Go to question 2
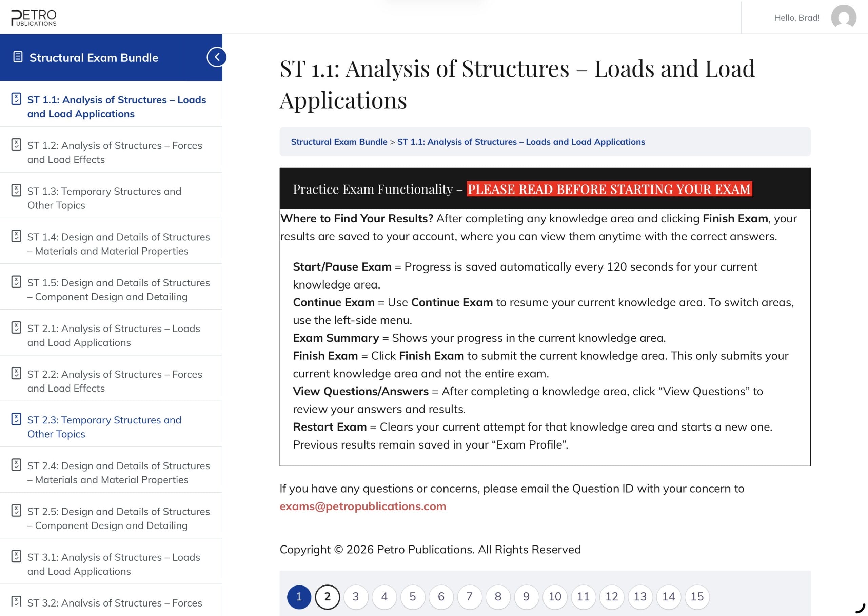Screen dimensions: 868x616 [x=328, y=597]
